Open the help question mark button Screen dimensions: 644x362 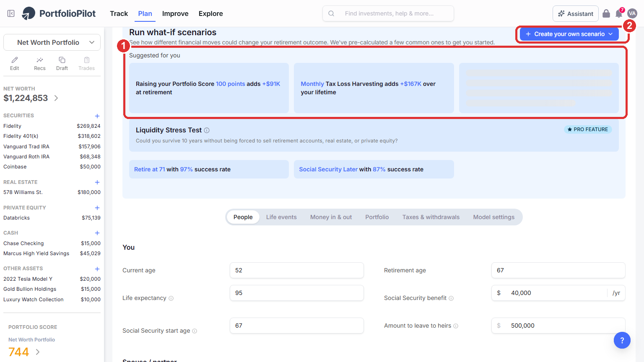pos(622,340)
